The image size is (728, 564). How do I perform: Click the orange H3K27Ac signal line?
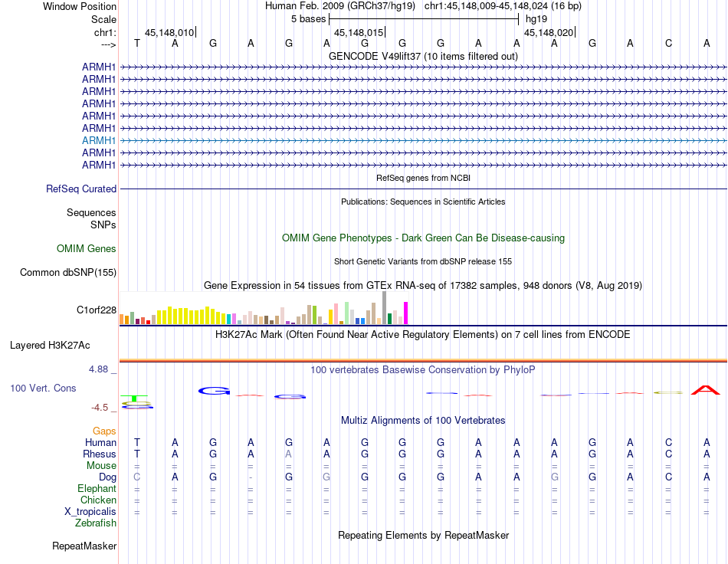click(x=423, y=360)
